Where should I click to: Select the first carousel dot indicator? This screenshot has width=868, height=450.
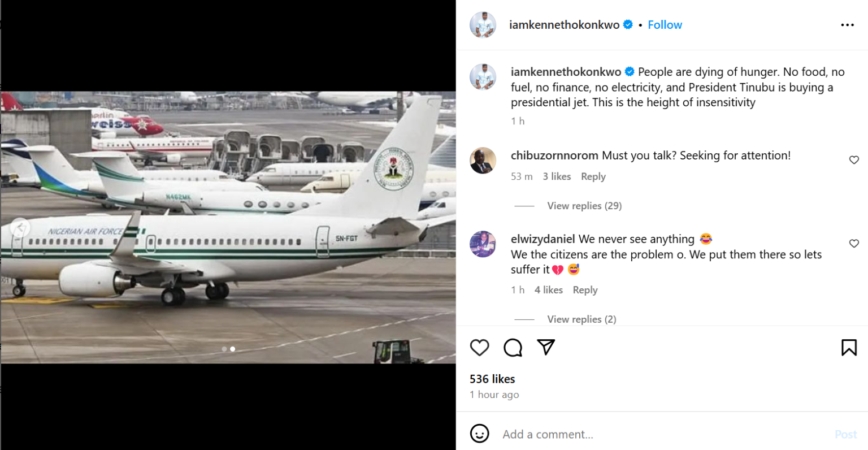click(x=224, y=349)
